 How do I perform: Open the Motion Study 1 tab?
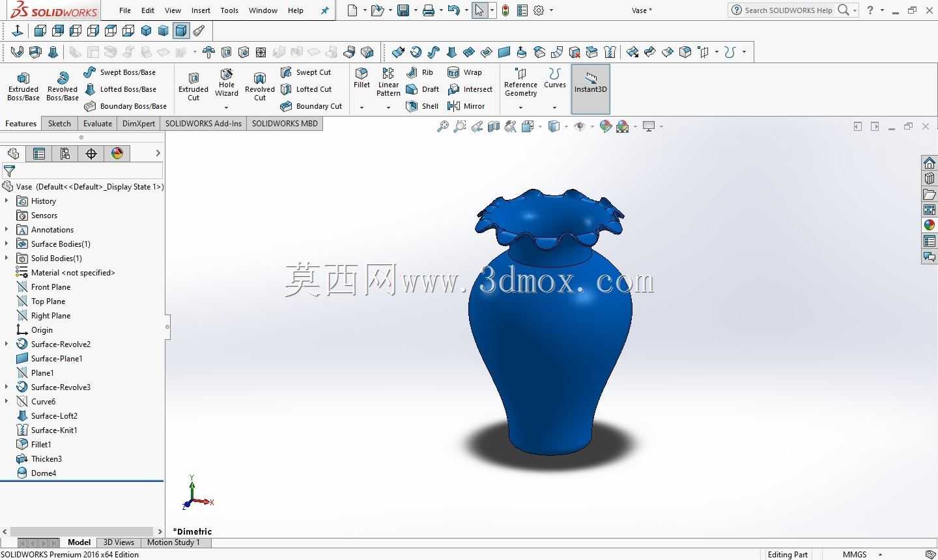click(x=173, y=542)
